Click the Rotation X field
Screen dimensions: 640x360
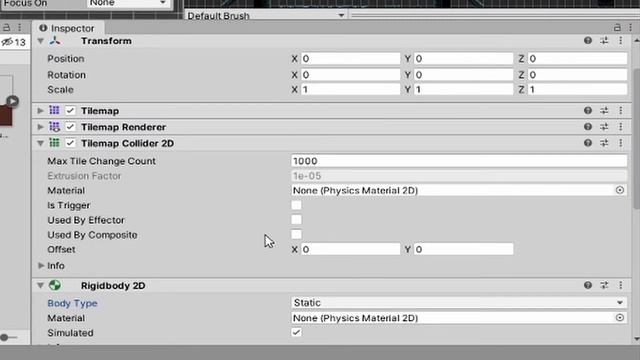click(351, 75)
